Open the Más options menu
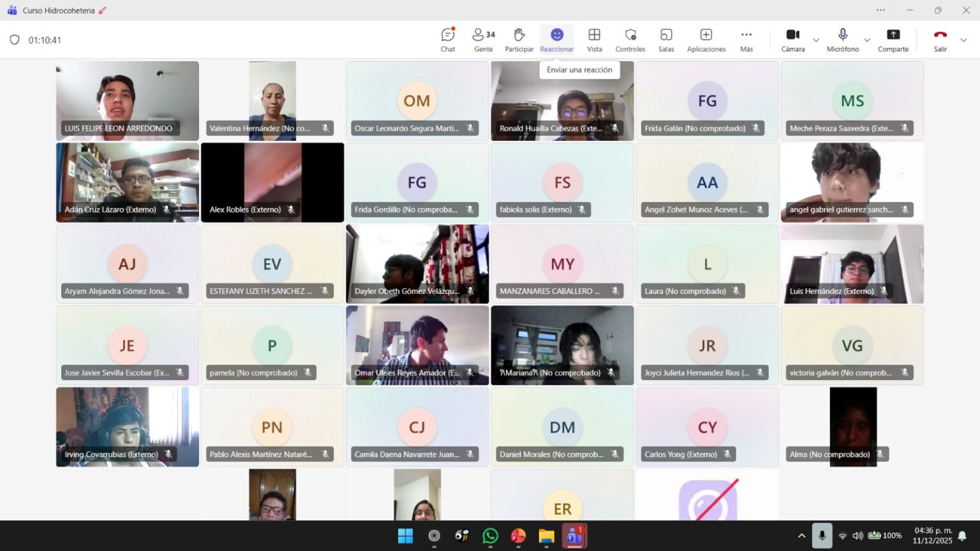 click(x=746, y=40)
